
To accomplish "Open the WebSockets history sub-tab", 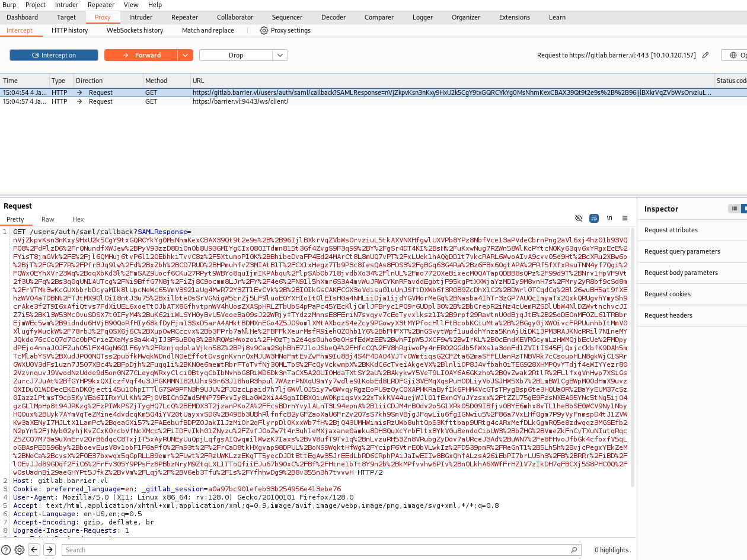I will tap(135, 30).
